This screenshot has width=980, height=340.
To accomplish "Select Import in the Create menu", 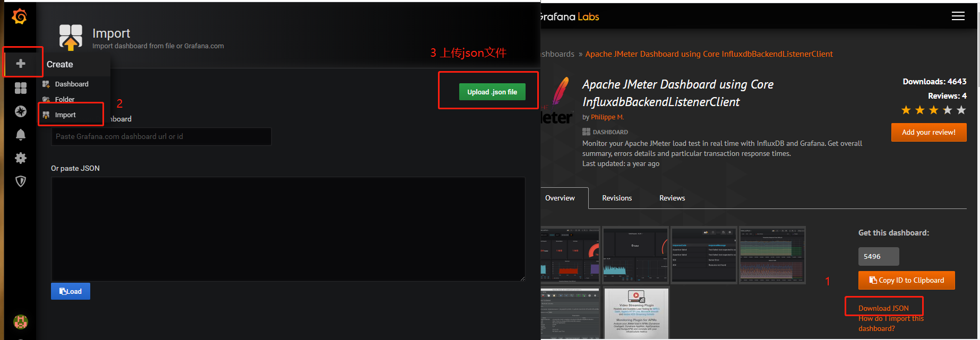I will (x=65, y=115).
